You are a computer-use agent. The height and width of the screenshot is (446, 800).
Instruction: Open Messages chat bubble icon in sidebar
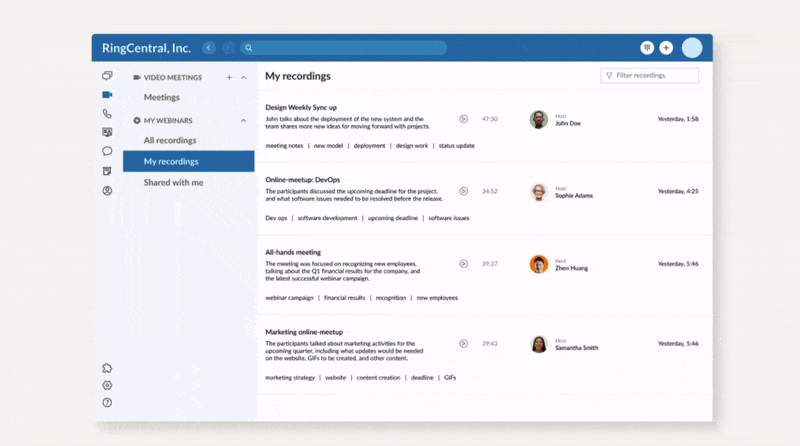tap(107, 151)
